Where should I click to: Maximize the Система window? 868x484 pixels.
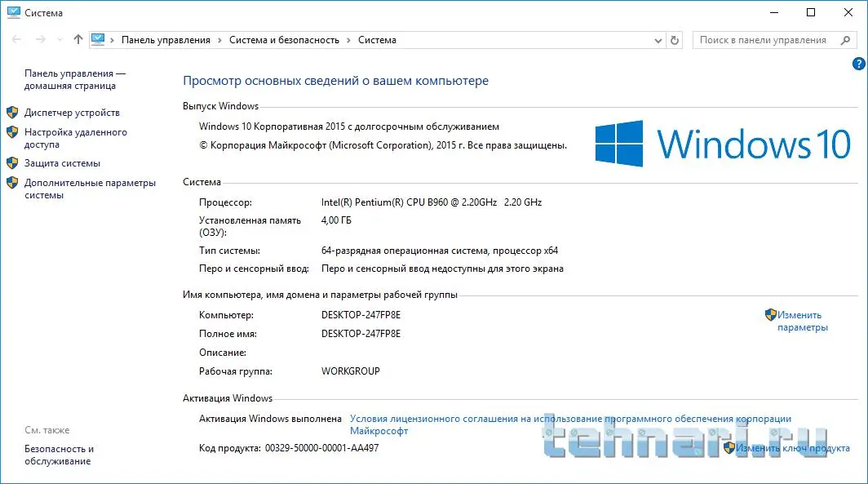click(x=811, y=12)
